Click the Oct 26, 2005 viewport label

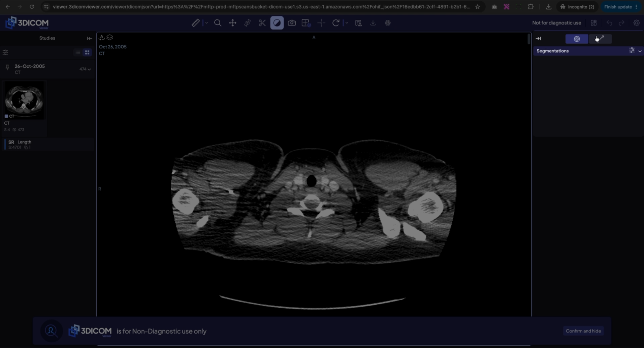click(113, 47)
